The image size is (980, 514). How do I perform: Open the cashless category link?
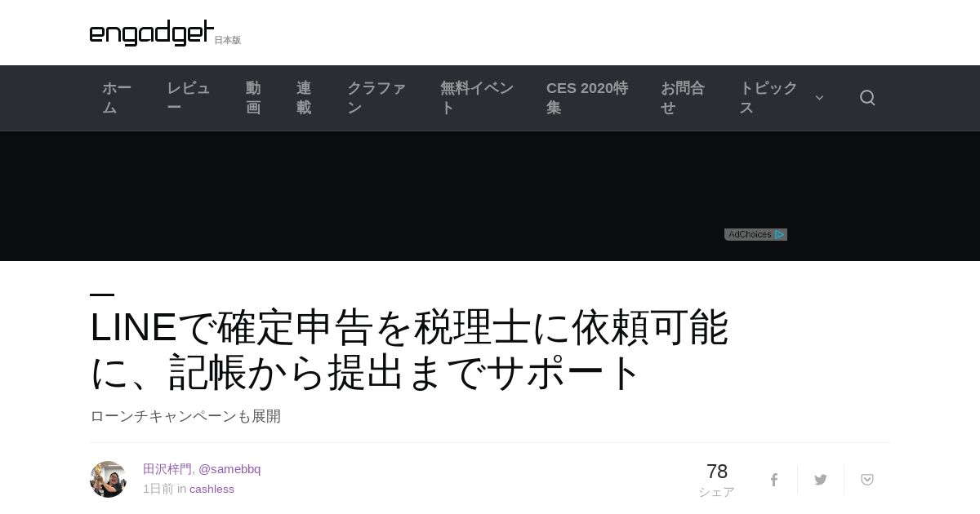pos(212,489)
